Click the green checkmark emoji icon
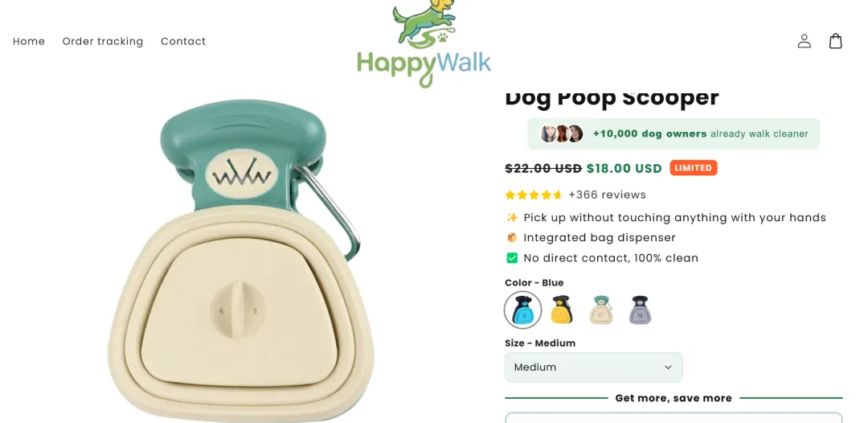The height and width of the screenshot is (423, 868). (512, 258)
